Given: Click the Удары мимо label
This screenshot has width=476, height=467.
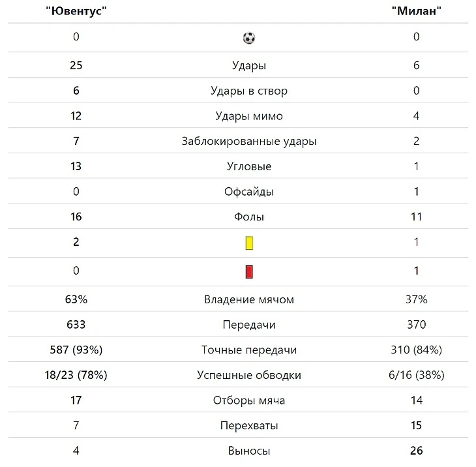Looking at the screenshot, I should 248,116.
